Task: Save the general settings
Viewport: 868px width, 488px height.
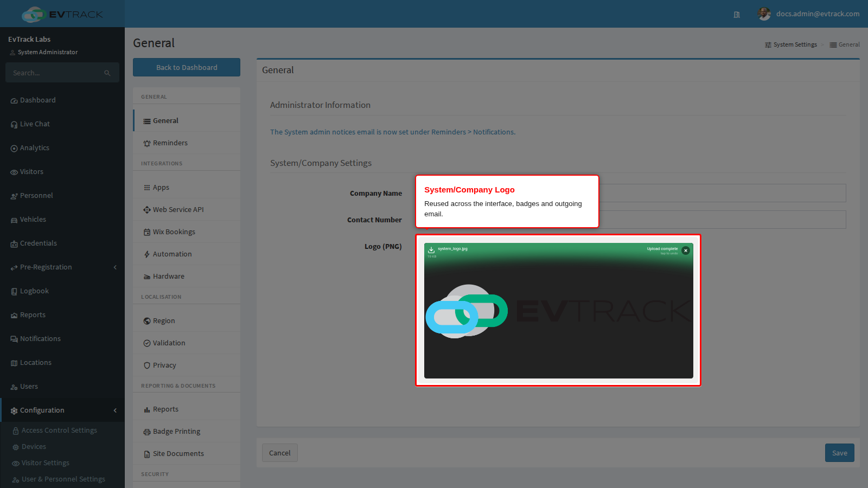Action: (x=840, y=453)
